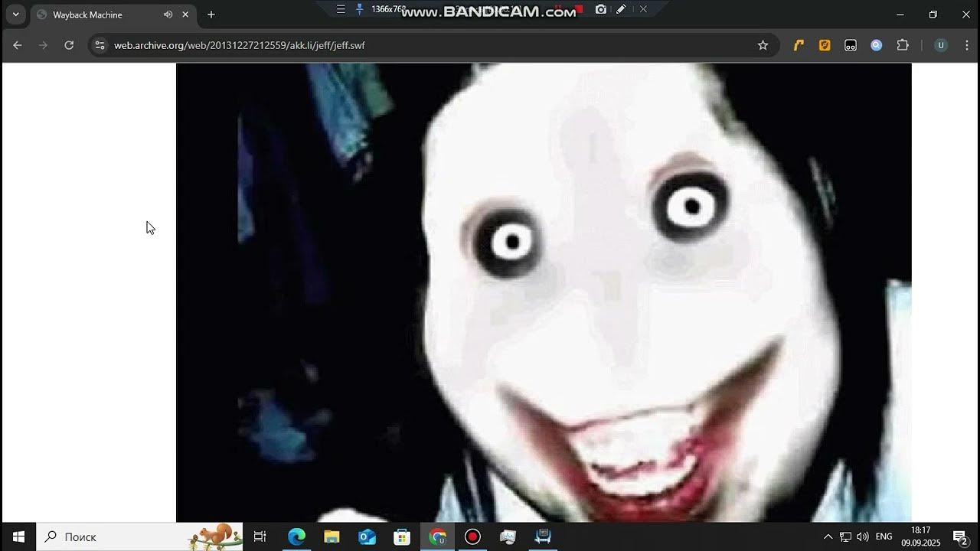The image size is (980, 551).
Task: Expand the tab search dropdown arrow
Action: 15,15
